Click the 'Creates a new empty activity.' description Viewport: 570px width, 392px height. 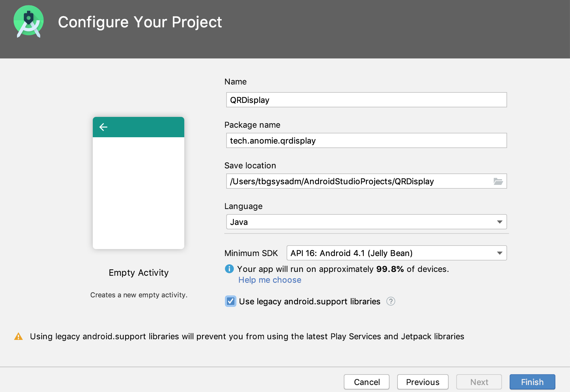point(139,295)
